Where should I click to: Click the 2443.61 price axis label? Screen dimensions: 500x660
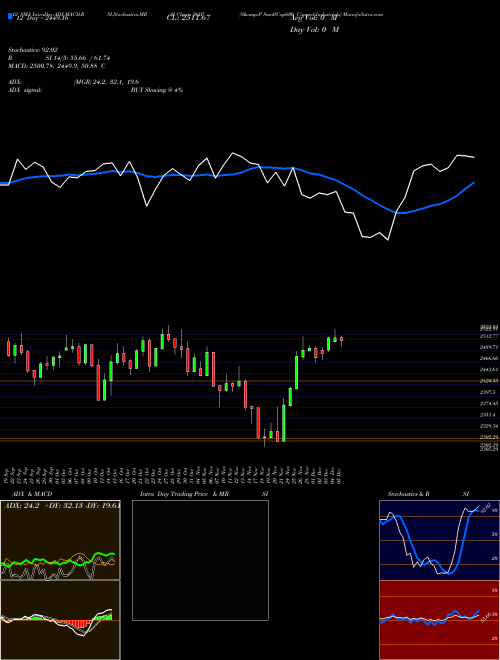(489, 370)
